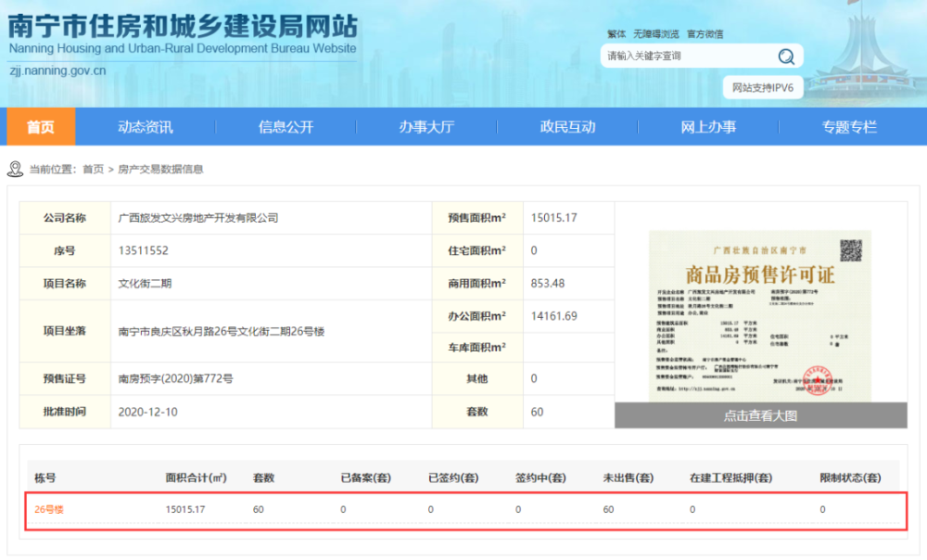Enable 无障碍浏览 accessibility mode
The image size is (927, 560).
655,34
